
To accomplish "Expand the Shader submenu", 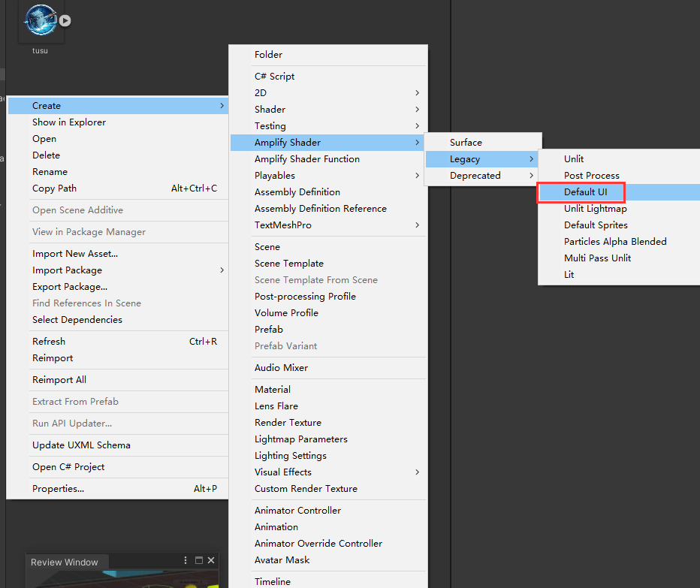I will click(328, 110).
